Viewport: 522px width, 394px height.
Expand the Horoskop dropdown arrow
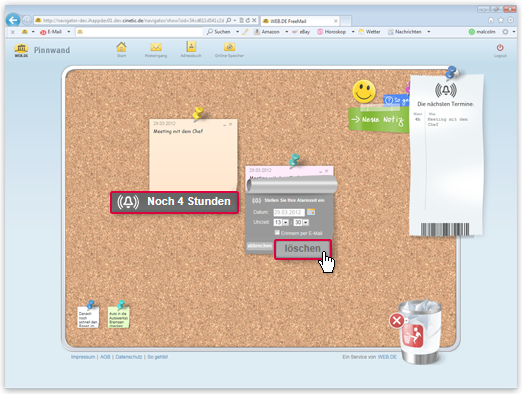click(353, 32)
